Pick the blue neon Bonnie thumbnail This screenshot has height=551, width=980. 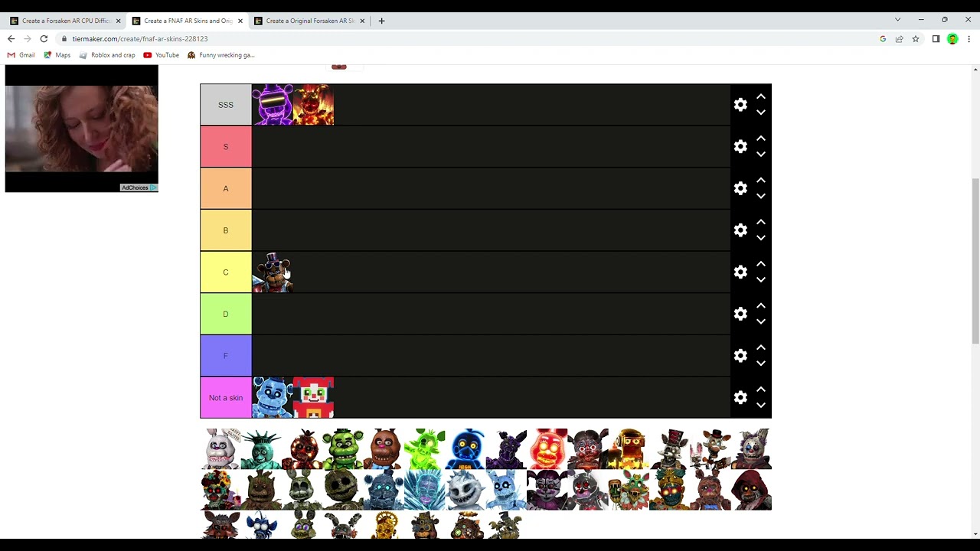[x=465, y=448]
